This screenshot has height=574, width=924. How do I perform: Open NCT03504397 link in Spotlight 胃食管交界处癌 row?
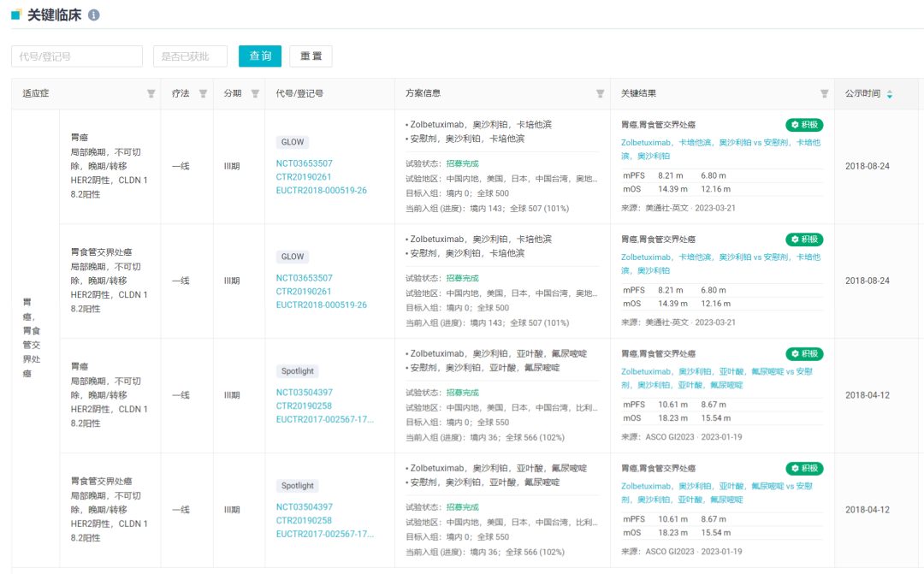[x=304, y=506]
